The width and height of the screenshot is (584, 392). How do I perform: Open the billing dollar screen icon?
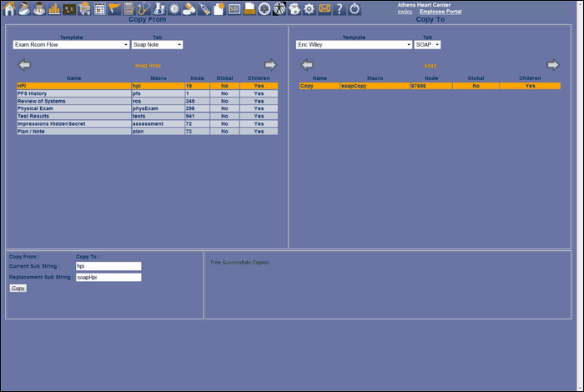pos(234,8)
